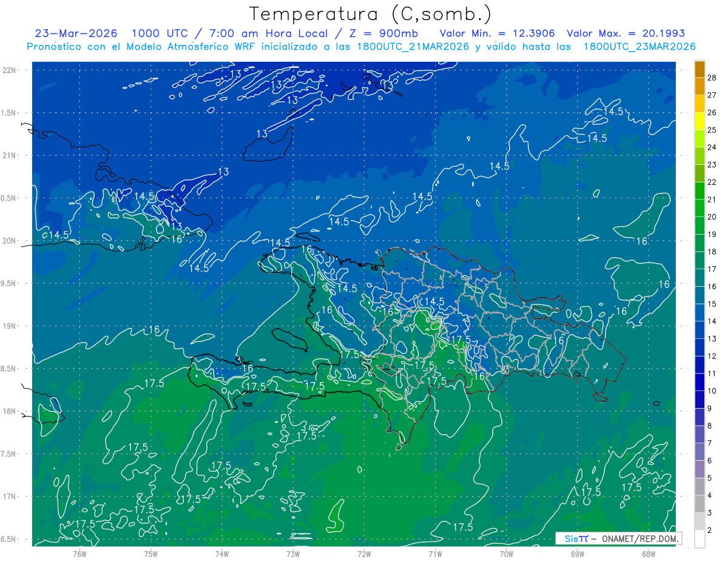728x562 pixels.
Task: Click the 6.5N latitude axis label
Action: pos(9,540)
